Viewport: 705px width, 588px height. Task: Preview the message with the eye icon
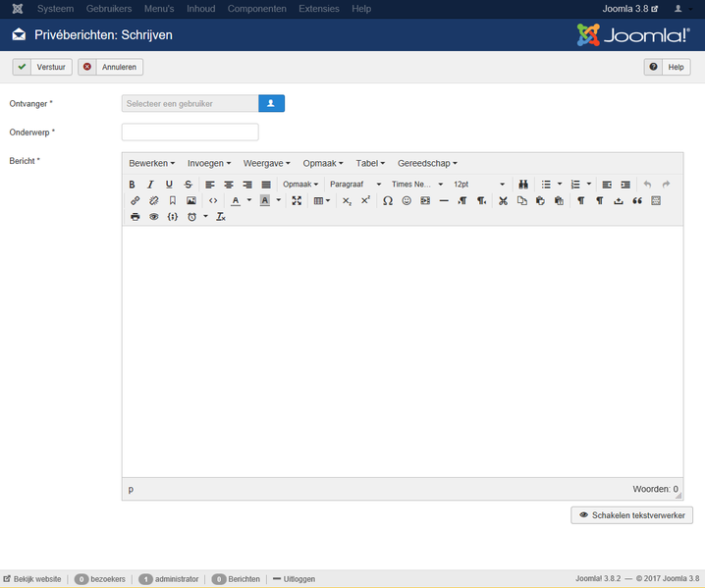pyautogui.click(x=154, y=217)
